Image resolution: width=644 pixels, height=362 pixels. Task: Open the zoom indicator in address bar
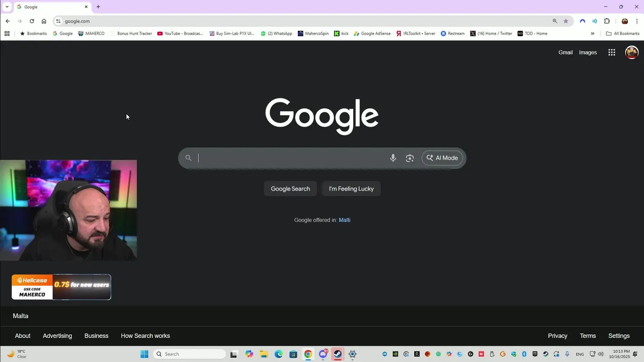[555, 21]
